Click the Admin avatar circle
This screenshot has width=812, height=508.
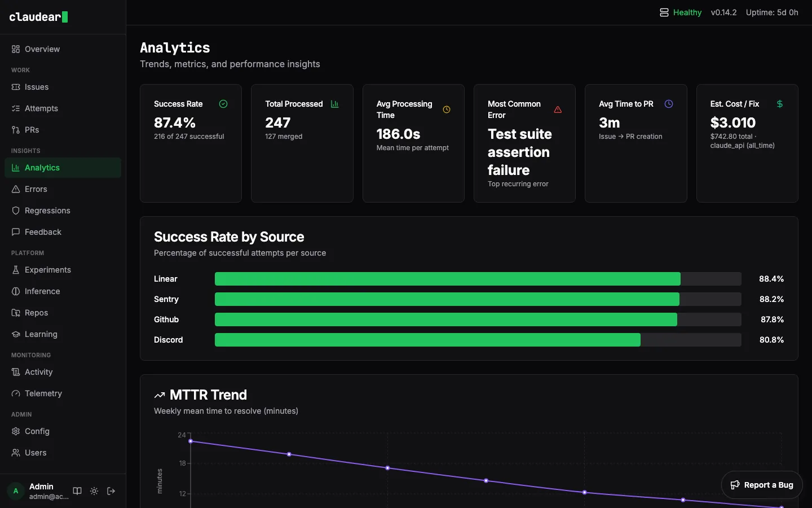(x=14, y=491)
